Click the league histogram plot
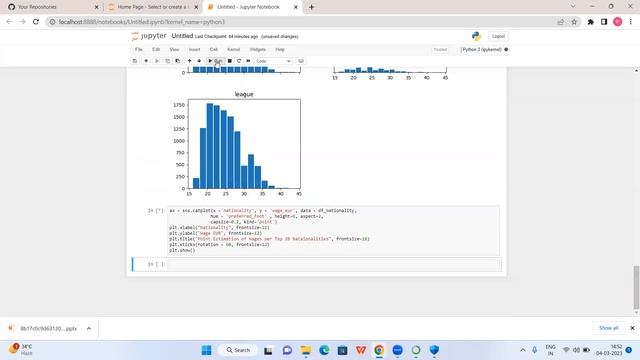The image size is (640, 360). (244, 144)
